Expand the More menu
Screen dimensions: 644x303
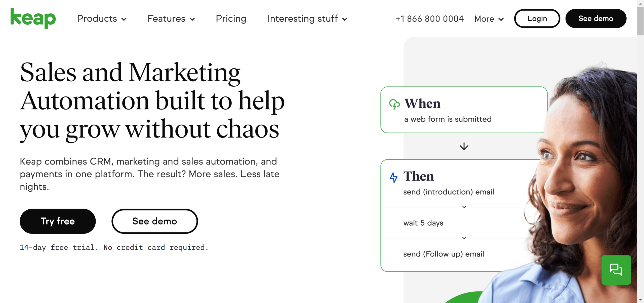point(489,19)
